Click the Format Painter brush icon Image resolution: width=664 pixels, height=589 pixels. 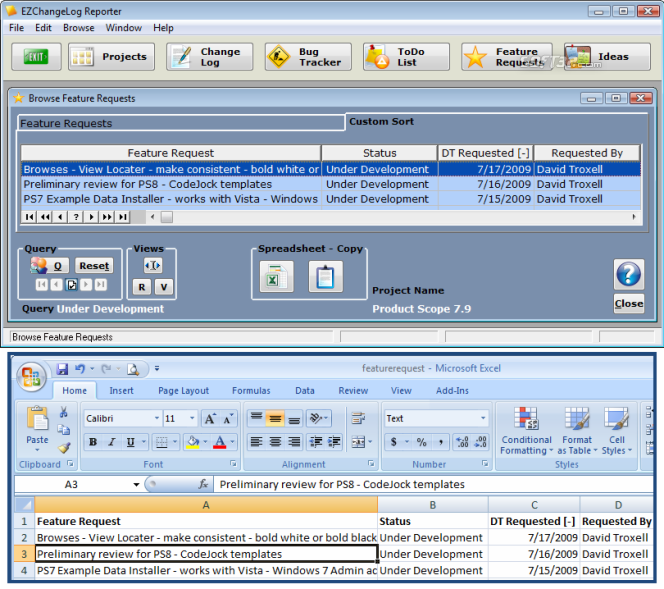pyautogui.click(x=64, y=447)
